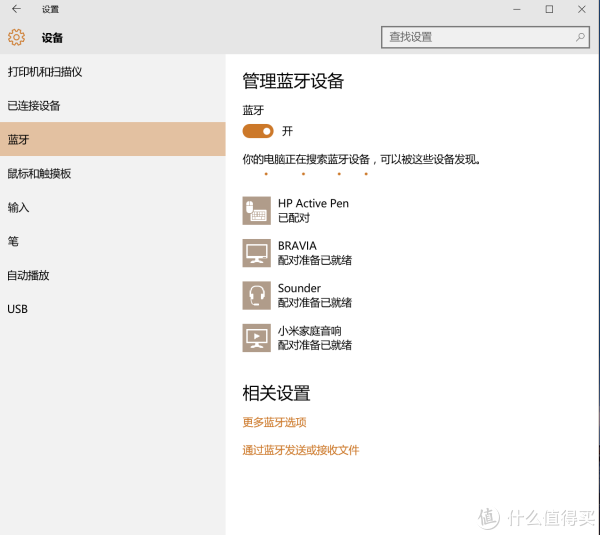Click the back arrow in title bar
The image size is (600, 535).
16,9
